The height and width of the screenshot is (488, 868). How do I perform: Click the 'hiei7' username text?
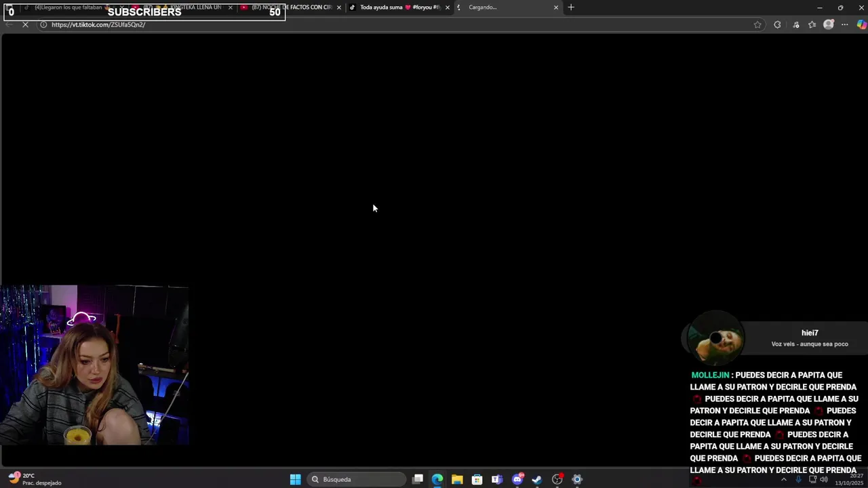pyautogui.click(x=810, y=333)
